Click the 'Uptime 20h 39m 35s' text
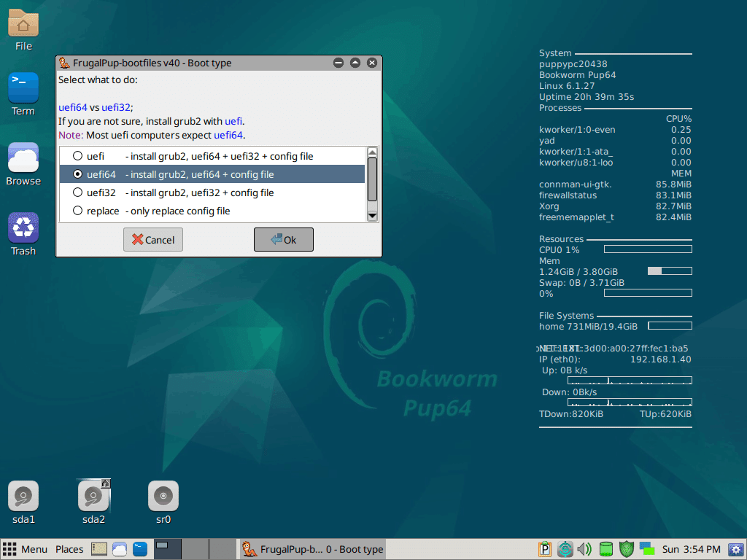This screenshot has height=560, width=747. pos(587,97)
